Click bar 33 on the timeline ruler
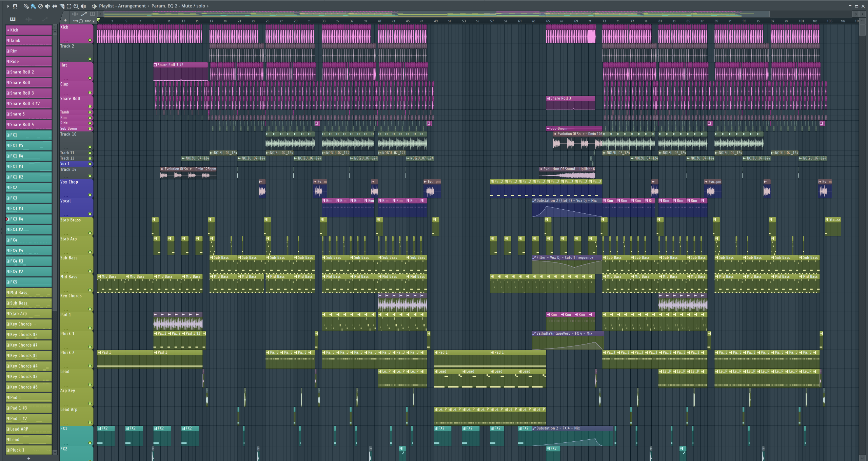 (323, 21)
